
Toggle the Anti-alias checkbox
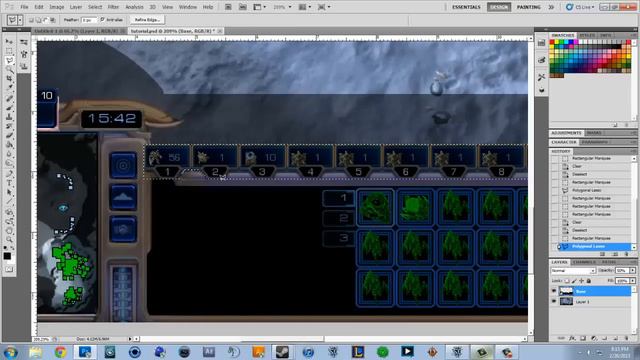tap(102, 20)
